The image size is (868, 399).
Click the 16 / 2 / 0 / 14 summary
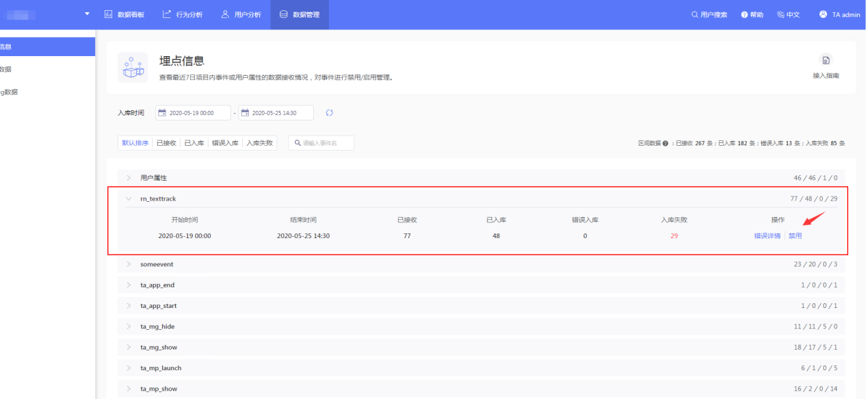815,389
